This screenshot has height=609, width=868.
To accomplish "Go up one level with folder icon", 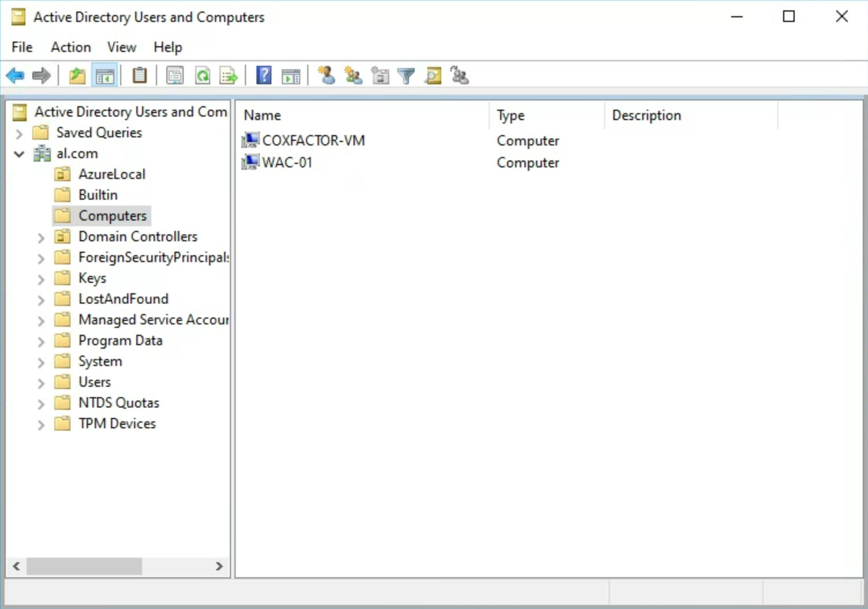I will 77,76.
